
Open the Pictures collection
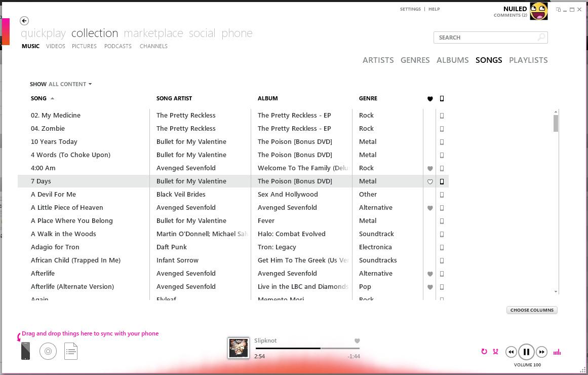tap(85, 46)
